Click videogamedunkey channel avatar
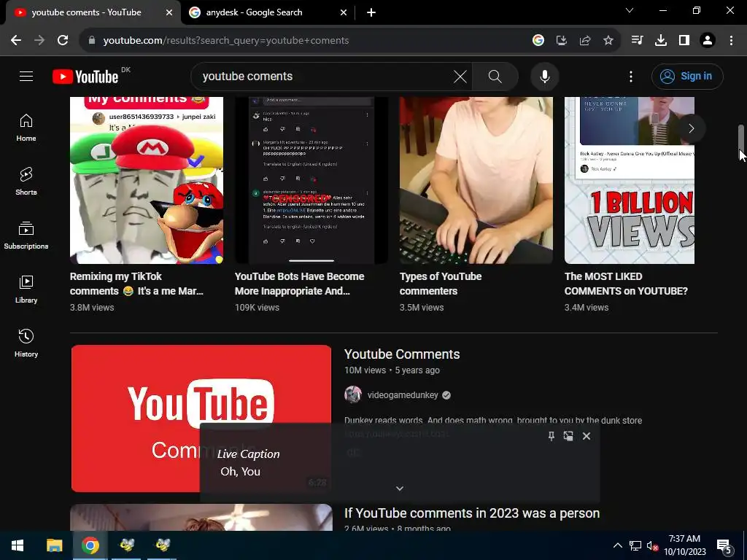 (x=353, y=394)
